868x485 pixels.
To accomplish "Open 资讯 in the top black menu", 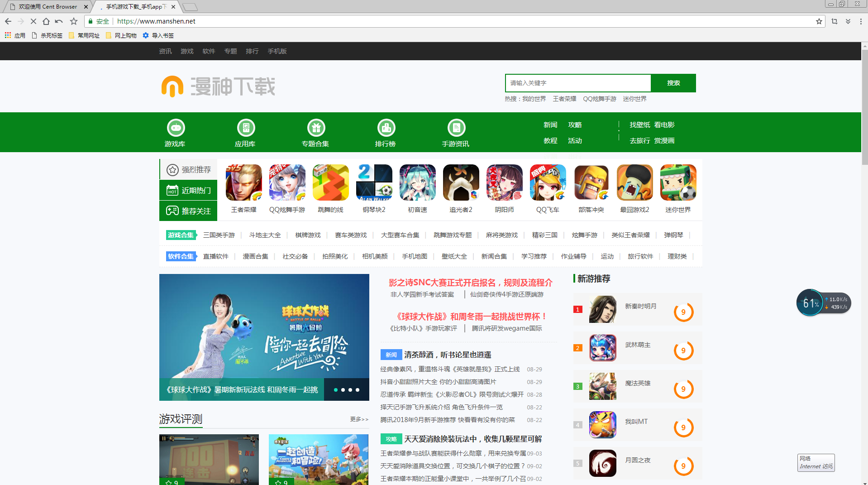I will point(165,51).
